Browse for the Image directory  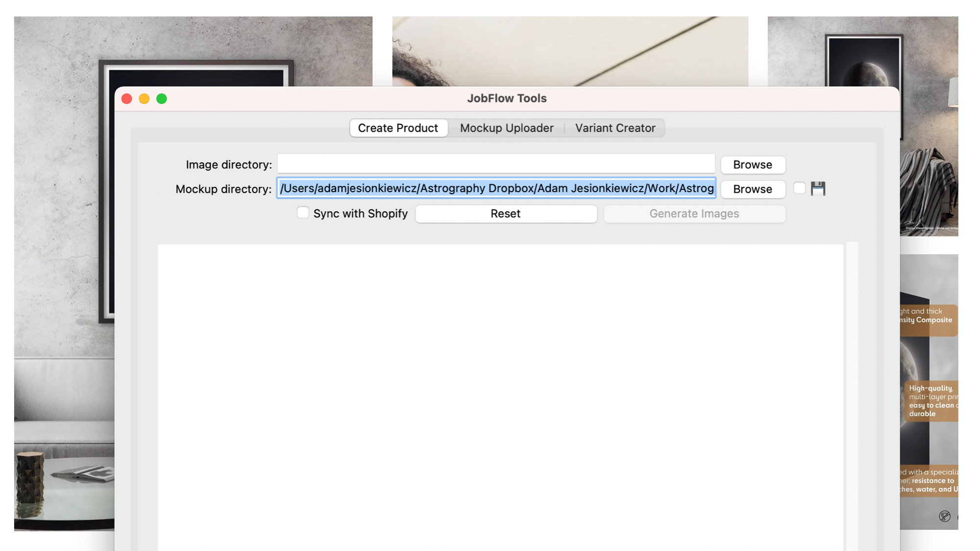(x=753, y=165)
